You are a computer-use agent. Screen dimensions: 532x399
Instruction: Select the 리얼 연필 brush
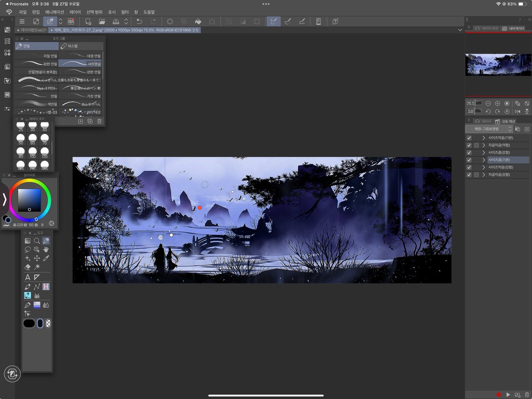pos(36,56)
